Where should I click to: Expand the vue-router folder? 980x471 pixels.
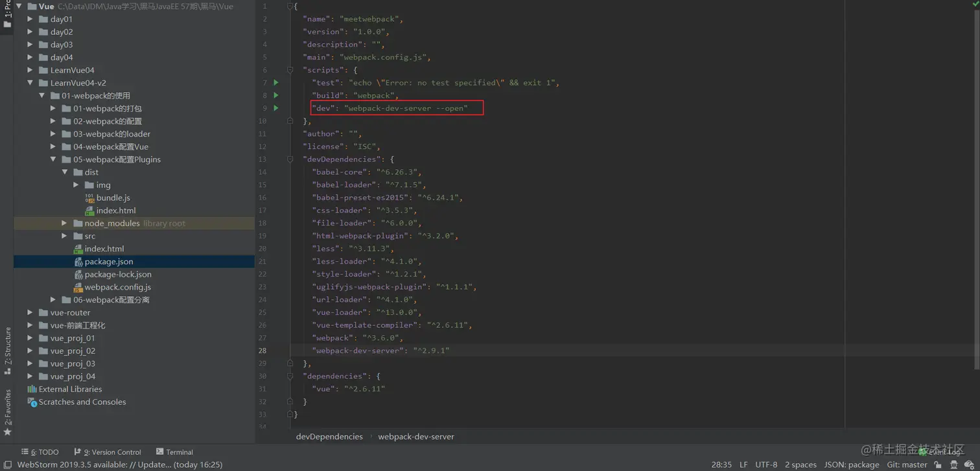click(30, 312)
